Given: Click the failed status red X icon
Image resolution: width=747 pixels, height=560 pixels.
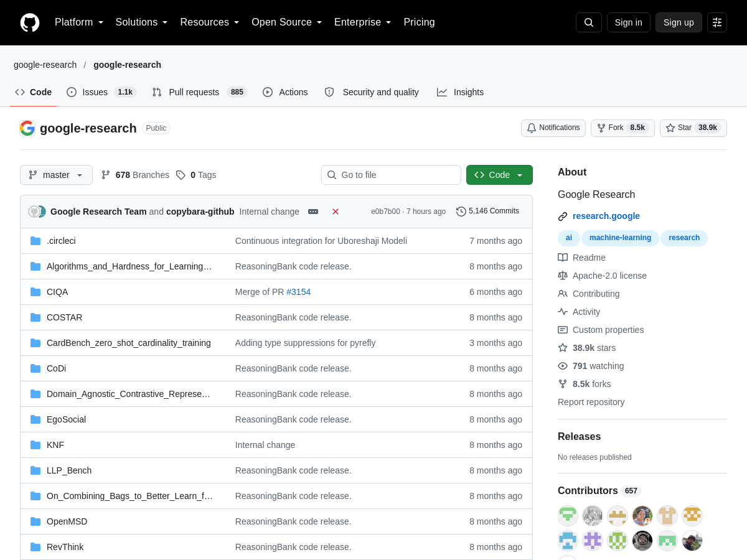Looking at the screenshot, I should (x=336, y=212).
